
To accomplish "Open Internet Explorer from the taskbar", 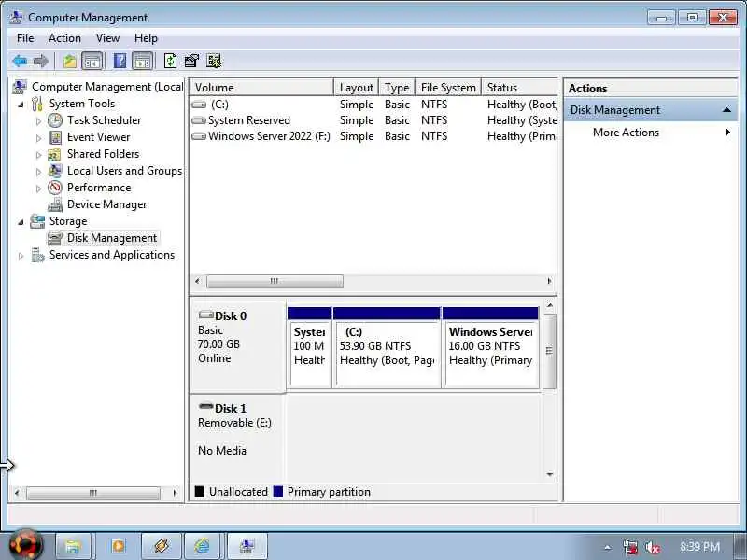I will coord(202,546).
